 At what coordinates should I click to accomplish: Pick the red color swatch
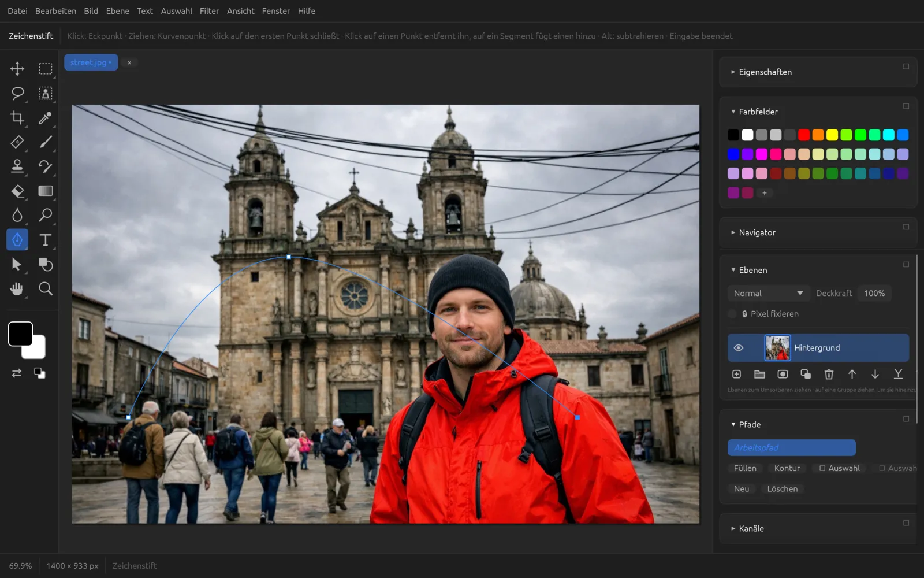coord(804,135)
